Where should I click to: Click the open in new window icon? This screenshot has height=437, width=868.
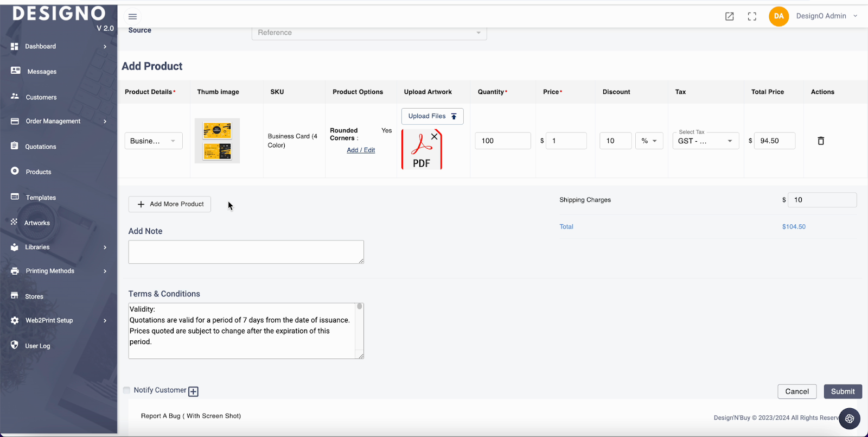tap(730, 16)
